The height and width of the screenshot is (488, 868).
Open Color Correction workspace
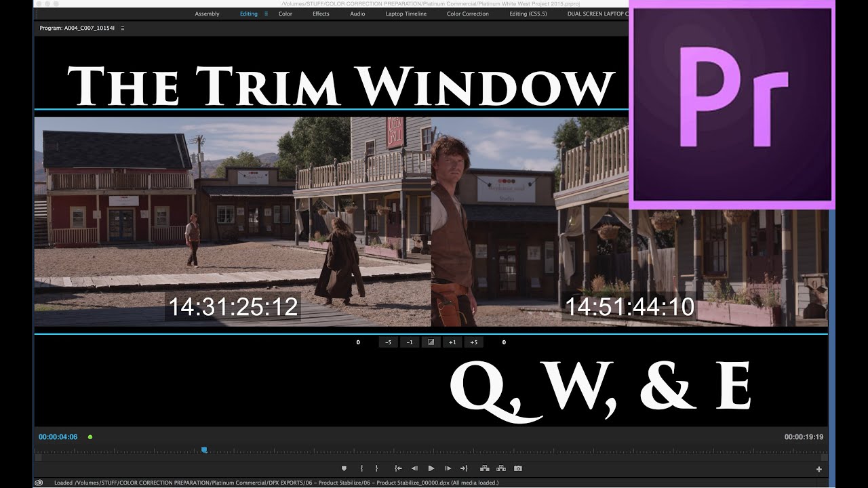(x=468, y=14)
